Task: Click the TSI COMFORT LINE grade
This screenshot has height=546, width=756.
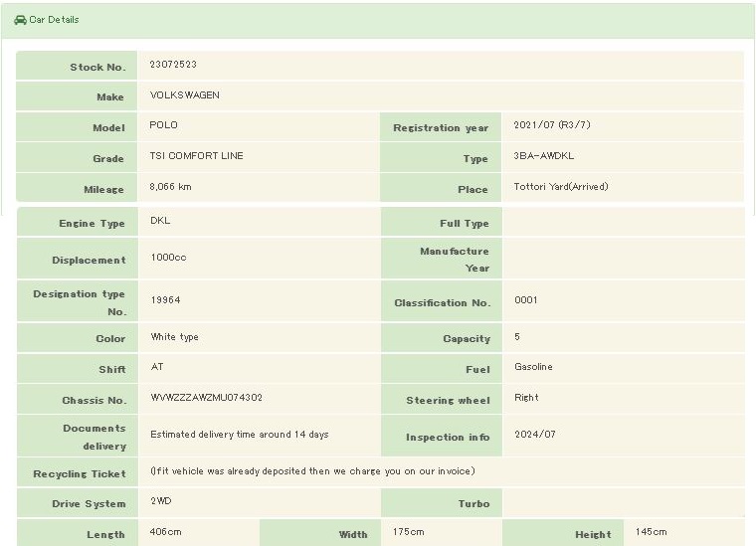Action: point(196,156)
